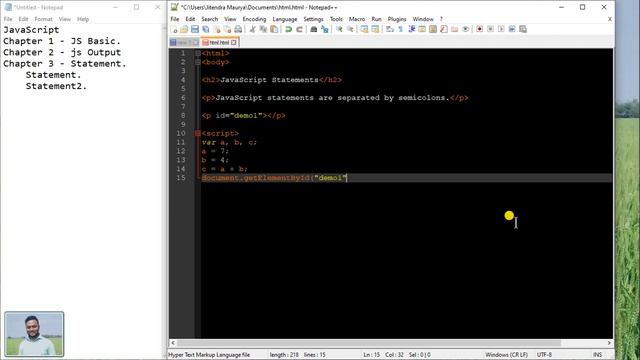
Task: Collapse the body fold marker on line 2
Action: [x=198, y=62]
